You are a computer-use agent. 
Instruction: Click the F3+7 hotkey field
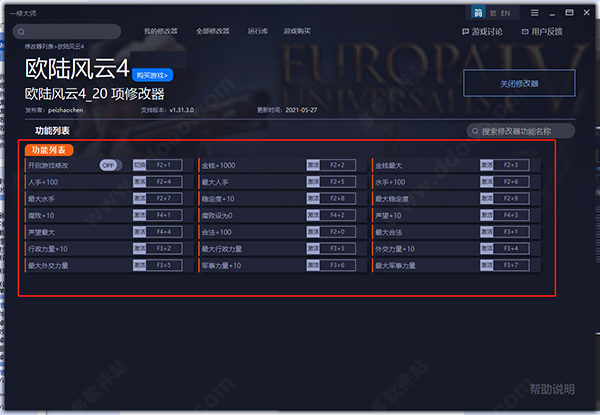pyautogui.click(x=511, y=265)
